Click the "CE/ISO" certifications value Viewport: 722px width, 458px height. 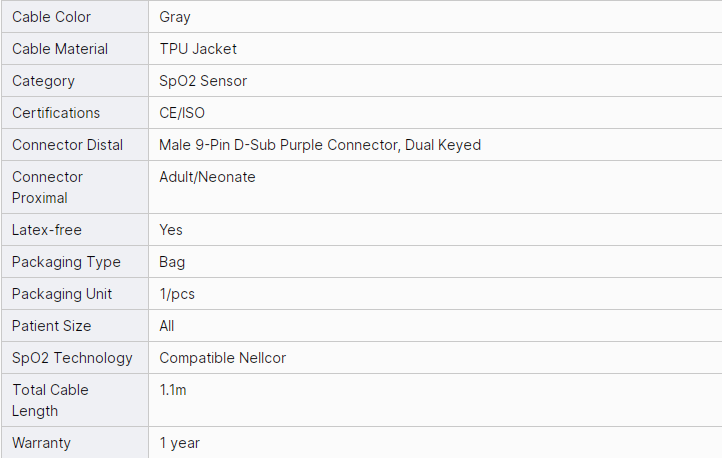[x=182, y=113]
